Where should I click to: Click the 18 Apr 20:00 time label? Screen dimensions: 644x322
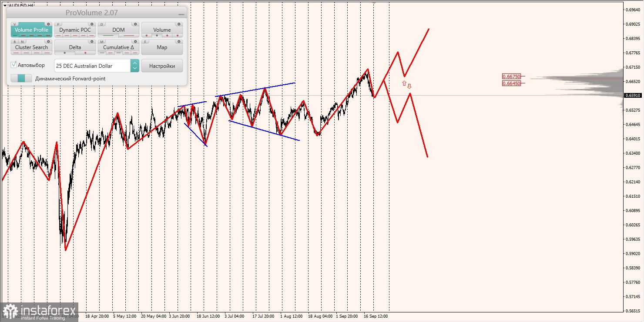coord(97,316)
